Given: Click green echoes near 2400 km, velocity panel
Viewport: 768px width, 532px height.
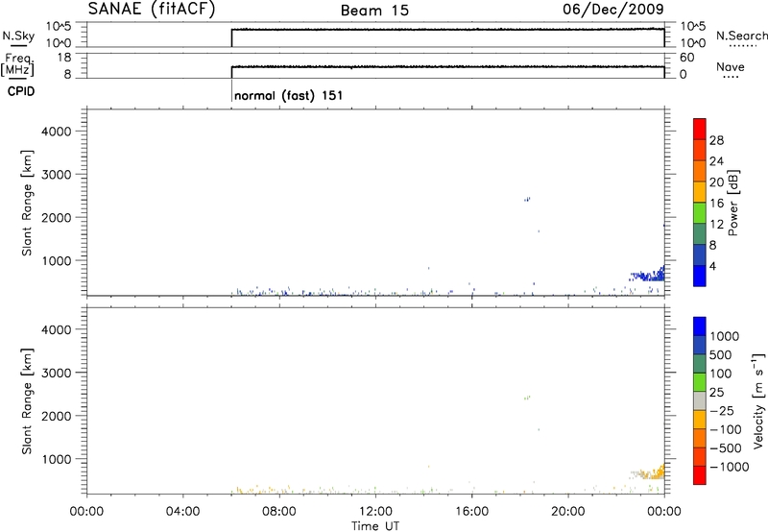Looking at the screenshot, I should coord(527,398).
